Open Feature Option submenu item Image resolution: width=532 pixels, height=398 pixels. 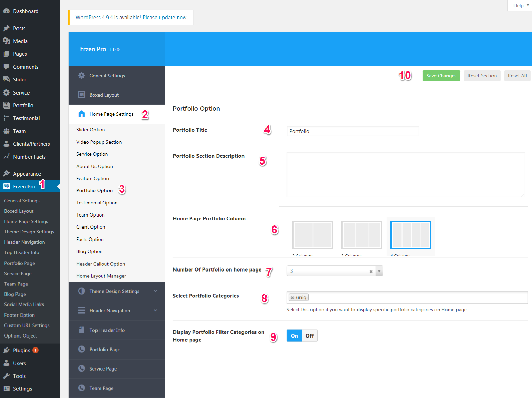tap(92, 178)
